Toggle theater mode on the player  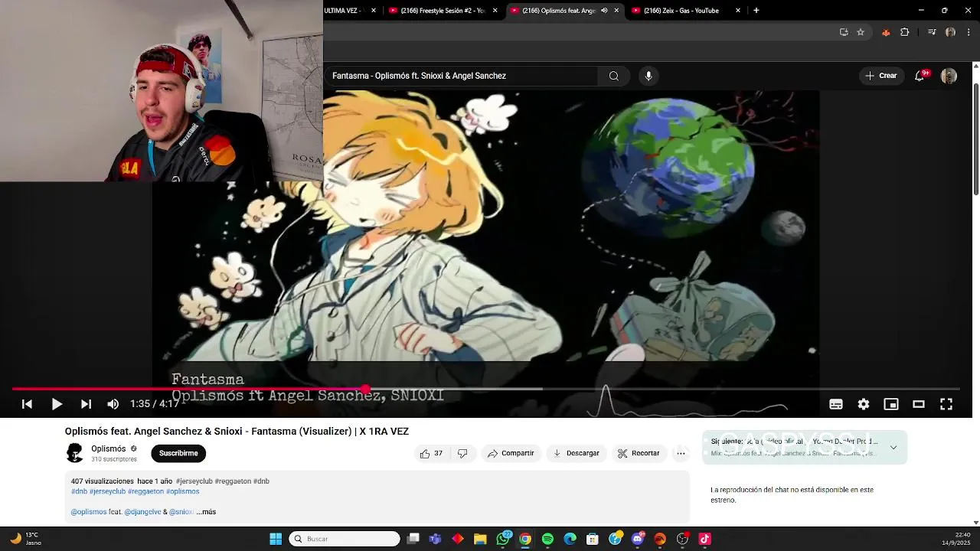point(919,404)
